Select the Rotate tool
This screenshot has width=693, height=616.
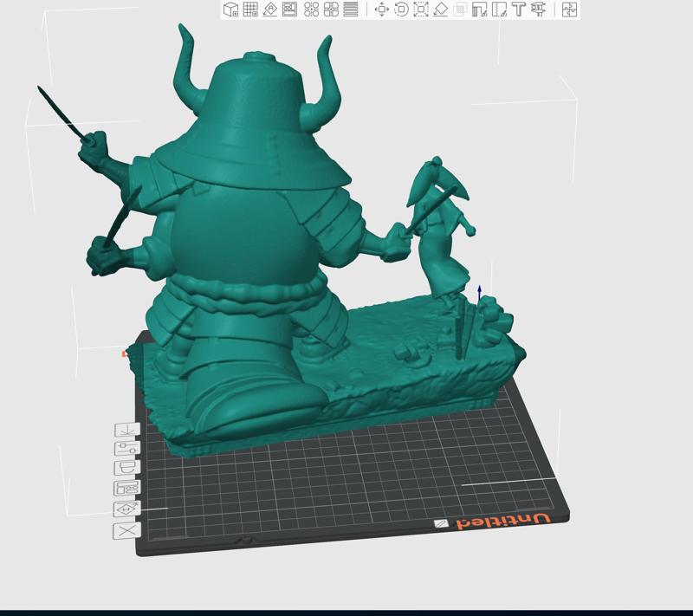402,10
